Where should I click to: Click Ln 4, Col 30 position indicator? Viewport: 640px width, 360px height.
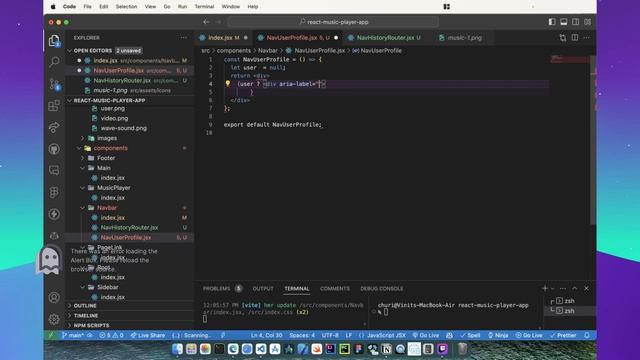[x=267, y=336]
